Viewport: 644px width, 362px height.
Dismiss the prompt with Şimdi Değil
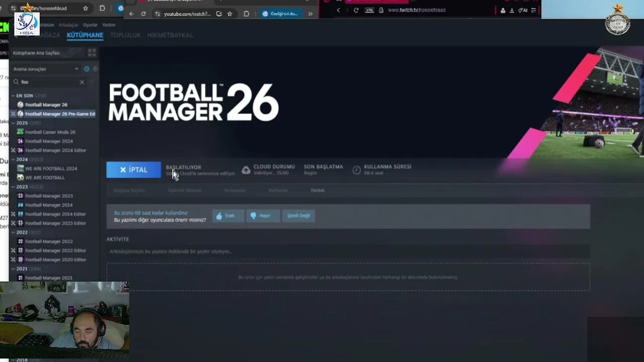tap(298, 216)
